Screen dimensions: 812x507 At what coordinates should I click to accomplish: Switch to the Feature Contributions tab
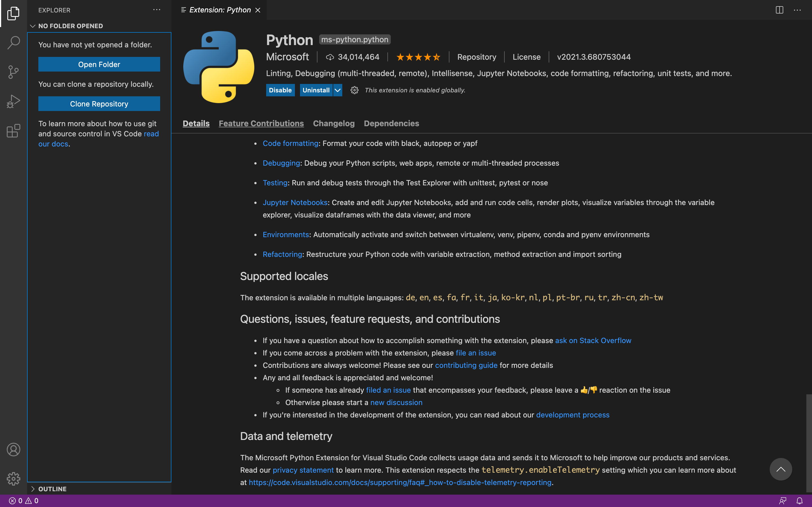point(261,123)
